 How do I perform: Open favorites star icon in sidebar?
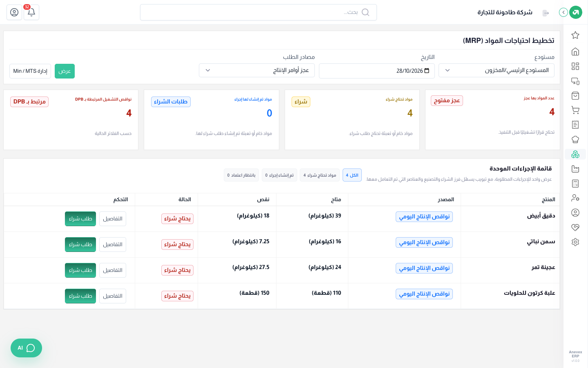(x=575, y=35)
